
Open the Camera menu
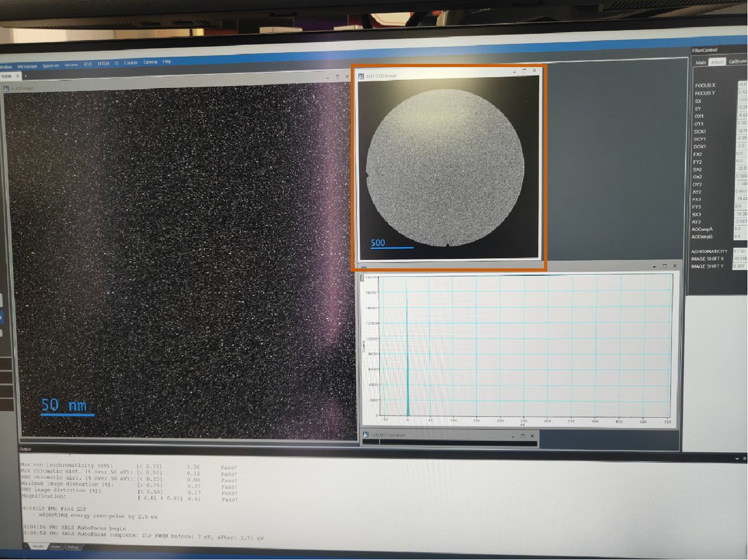pos(150,62)
